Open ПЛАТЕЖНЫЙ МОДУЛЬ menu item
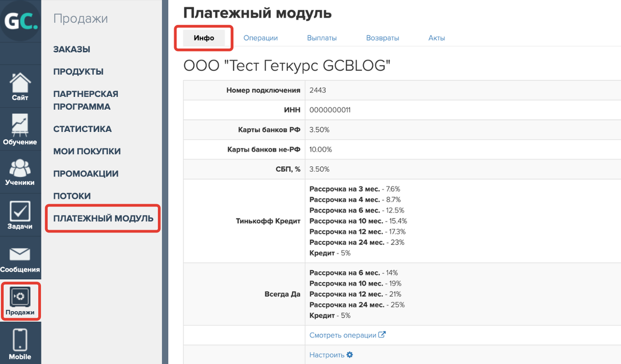Screen dimensions: 621x364 pos(104,218)
